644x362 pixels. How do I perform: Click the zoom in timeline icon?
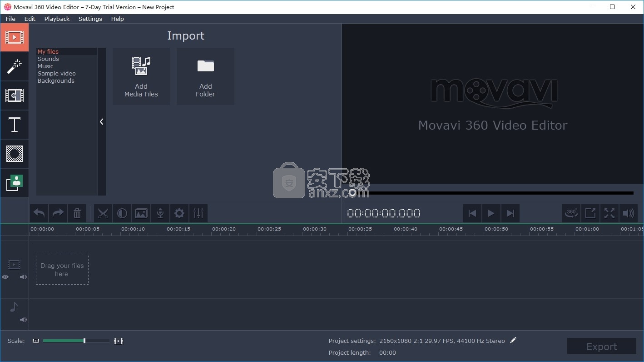(x=119, y=341)
